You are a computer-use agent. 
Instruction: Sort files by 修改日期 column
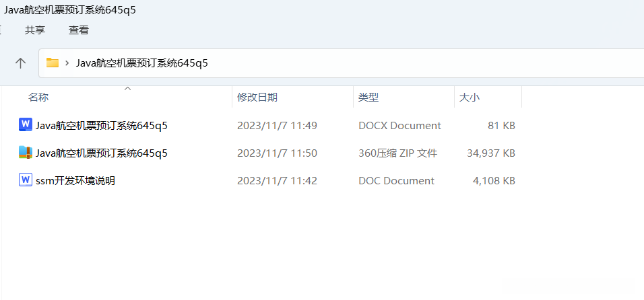pyautogui.click(x=257, y=98)
